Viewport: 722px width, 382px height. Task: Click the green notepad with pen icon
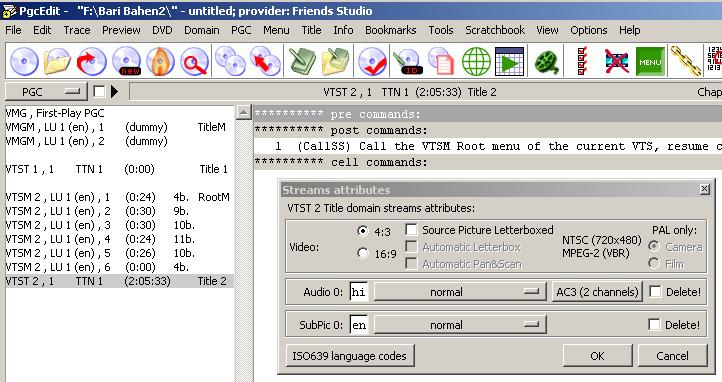[x=302, y=61]
